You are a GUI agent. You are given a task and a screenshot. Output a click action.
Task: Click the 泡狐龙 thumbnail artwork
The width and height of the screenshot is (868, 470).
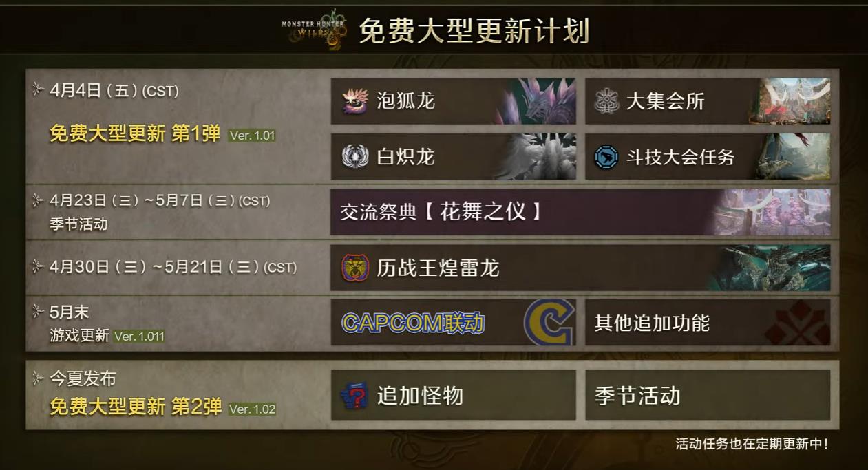tap(542, 101)
